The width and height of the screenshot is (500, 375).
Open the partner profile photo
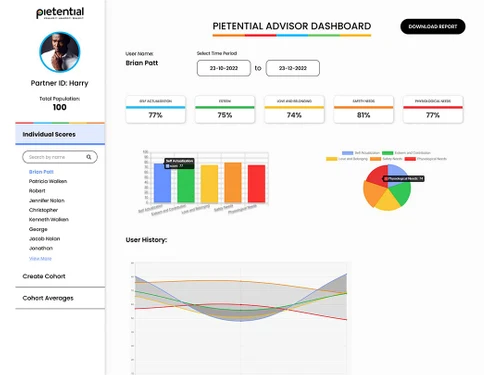[60, 52]
